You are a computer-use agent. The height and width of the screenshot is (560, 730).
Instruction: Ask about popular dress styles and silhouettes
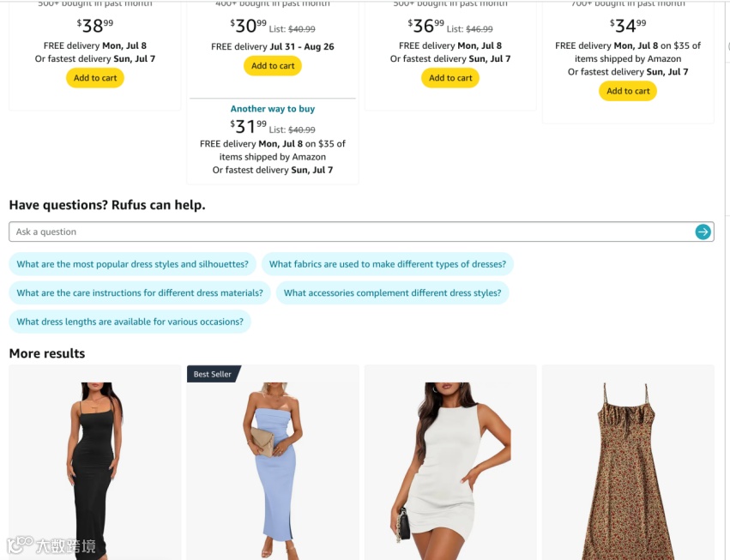click(x=133, y=264)
